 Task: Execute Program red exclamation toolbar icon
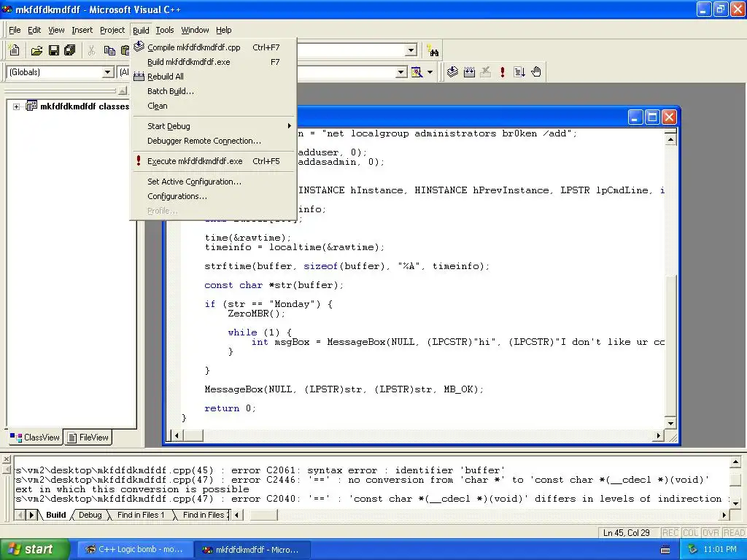point(502,72)
